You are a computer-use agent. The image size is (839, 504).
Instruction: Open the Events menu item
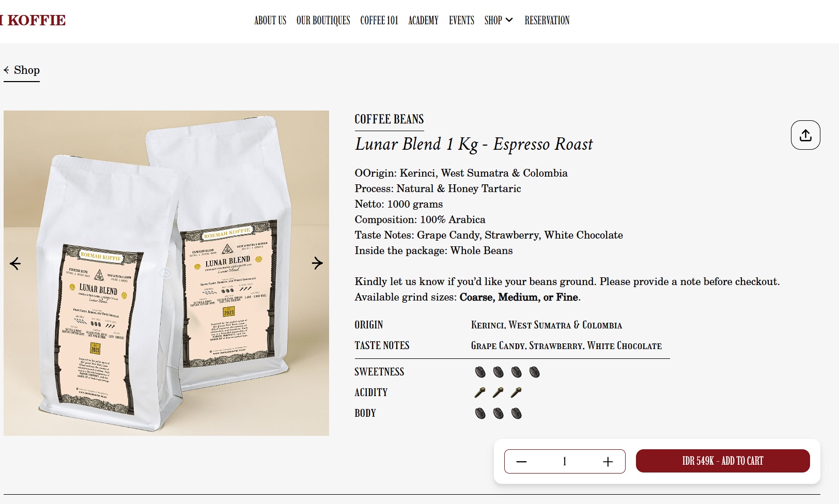pos(461,20)
